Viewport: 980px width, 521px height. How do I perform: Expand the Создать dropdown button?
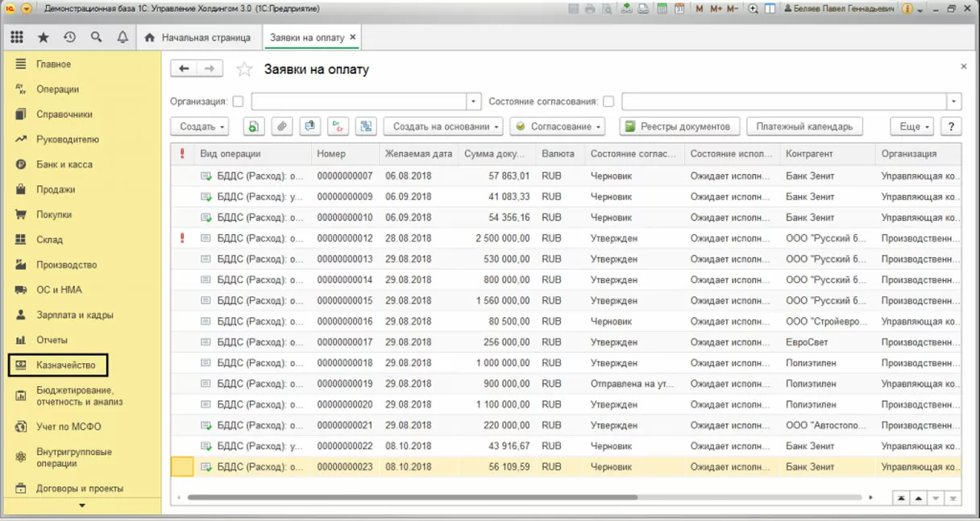[x=200, y=126]
